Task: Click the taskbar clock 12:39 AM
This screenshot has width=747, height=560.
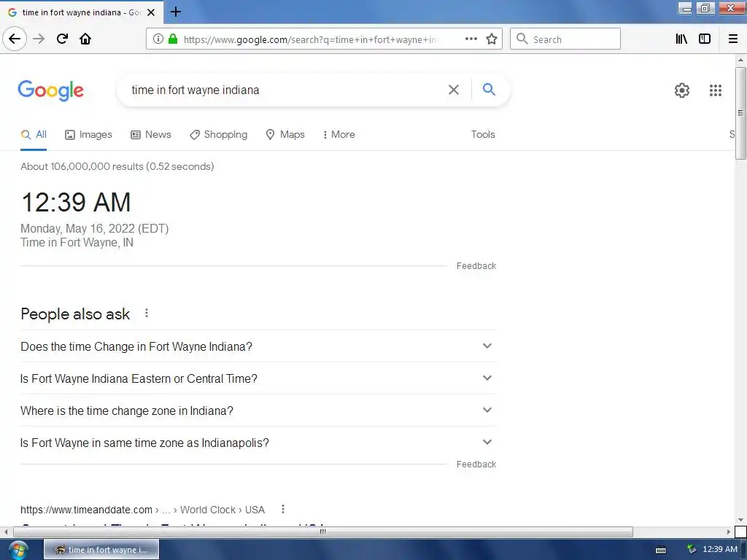Action: pos(720,550)
